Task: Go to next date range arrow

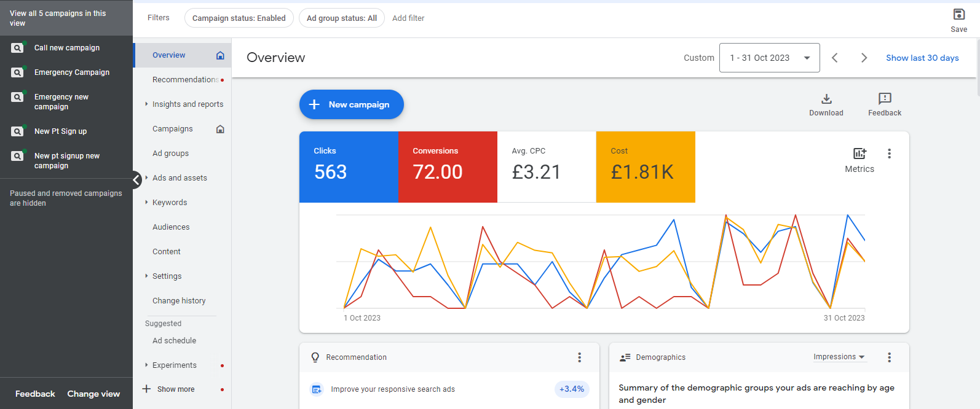Action: tap(864, 58)
